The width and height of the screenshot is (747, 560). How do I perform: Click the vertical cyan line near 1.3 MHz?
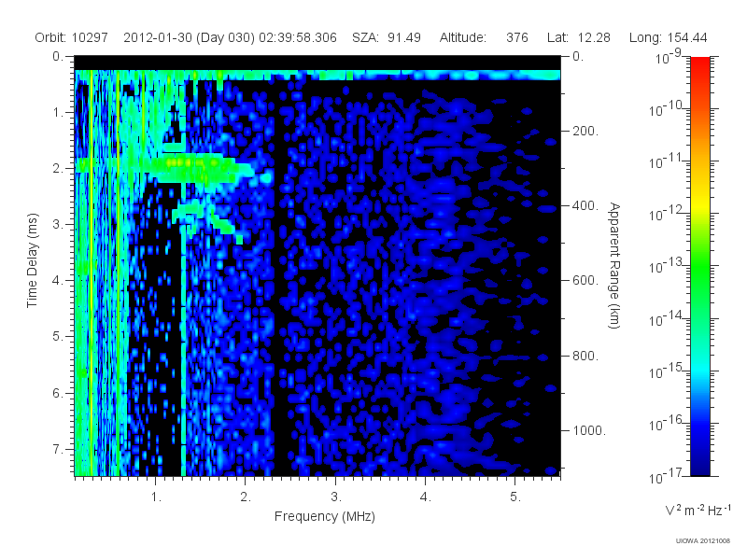tap(183, 350)
